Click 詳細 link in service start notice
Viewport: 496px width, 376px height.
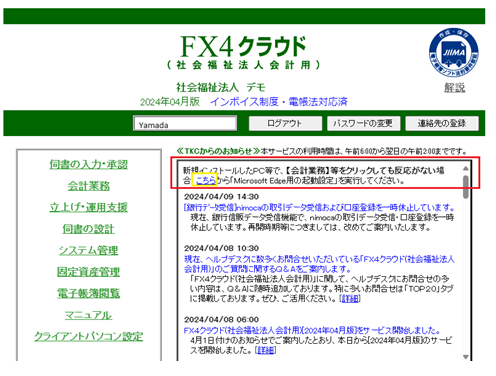[x=265, y=350]
